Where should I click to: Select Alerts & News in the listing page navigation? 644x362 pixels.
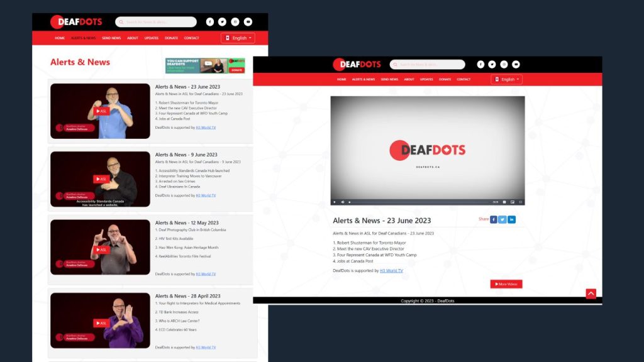pos(84,38)
